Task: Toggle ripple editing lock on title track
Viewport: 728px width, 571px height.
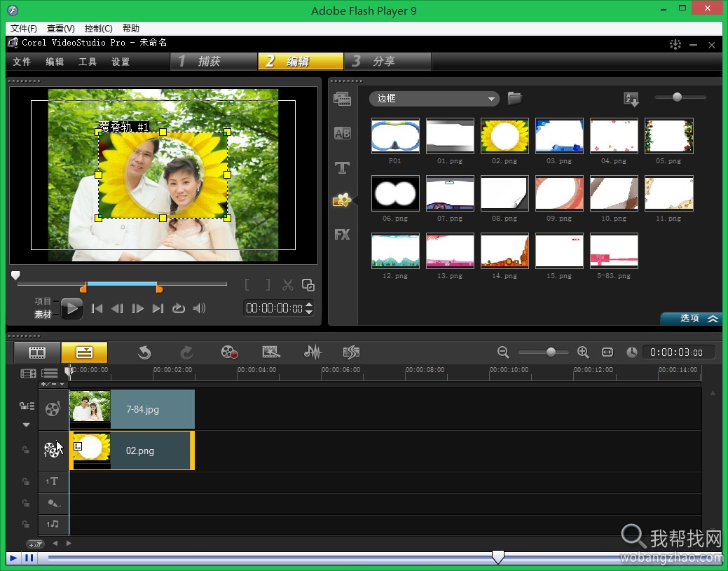Action: click(26, 481)
